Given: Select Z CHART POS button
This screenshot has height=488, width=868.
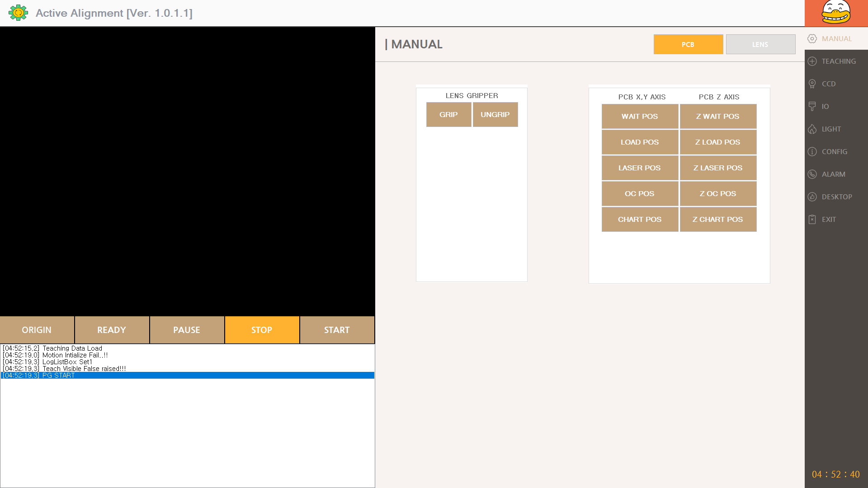Looking at the screenshot, I should [x=718, y=220].
